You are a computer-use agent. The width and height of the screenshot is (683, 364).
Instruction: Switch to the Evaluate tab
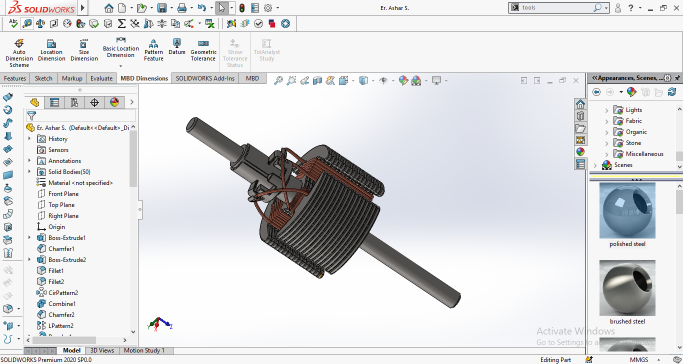pos(101,78)
